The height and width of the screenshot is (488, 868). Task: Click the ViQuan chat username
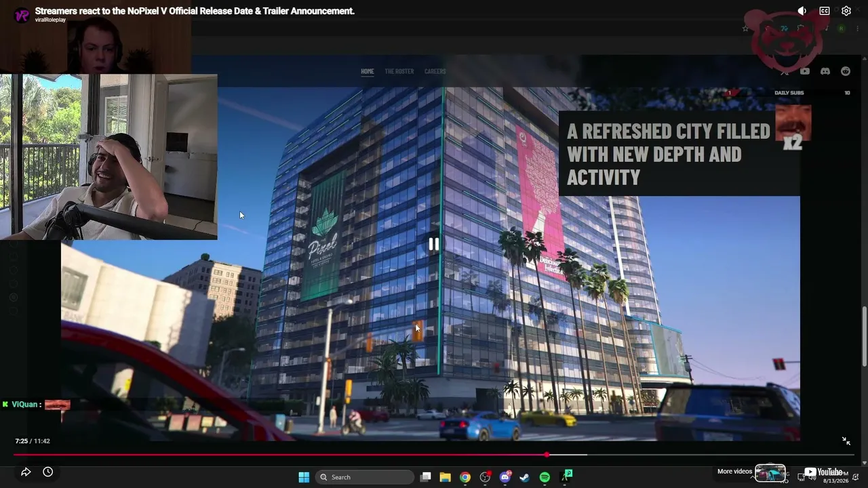coord(24,405)
